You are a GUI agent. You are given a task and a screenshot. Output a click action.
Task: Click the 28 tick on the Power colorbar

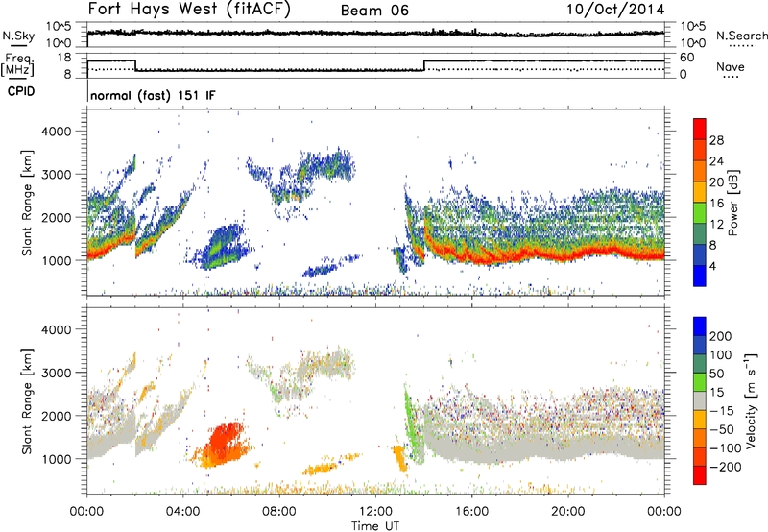coord(716,140)
